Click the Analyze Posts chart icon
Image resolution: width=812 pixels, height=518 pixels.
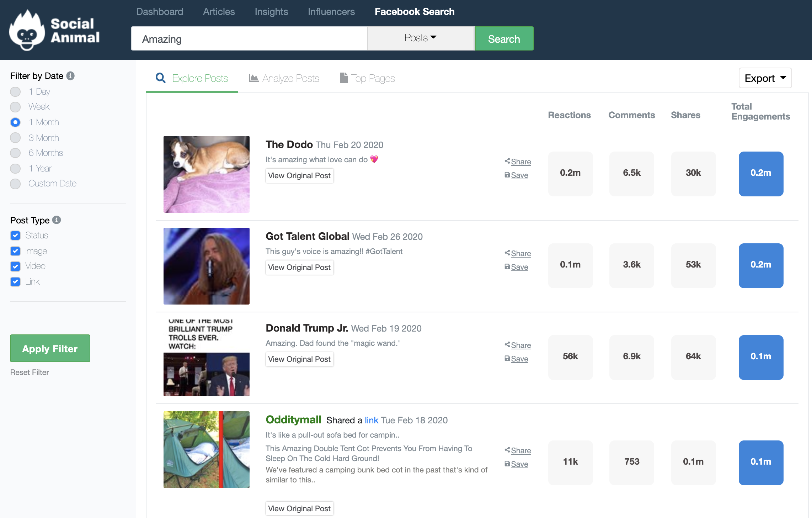point(253,78)
